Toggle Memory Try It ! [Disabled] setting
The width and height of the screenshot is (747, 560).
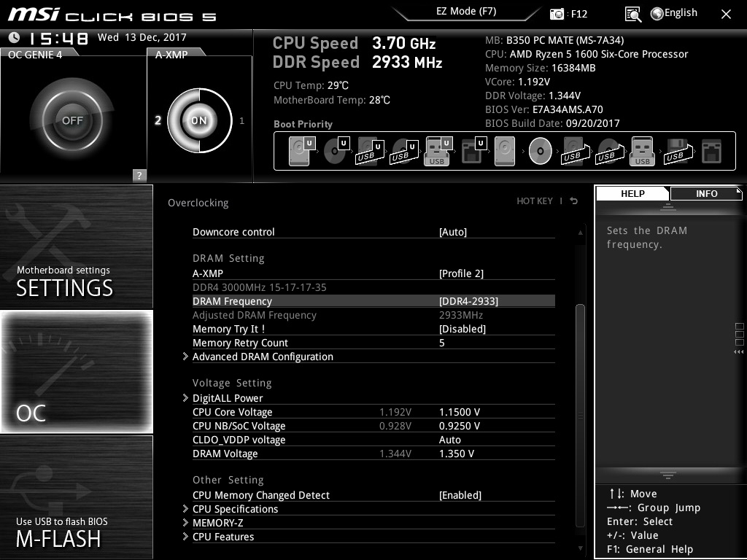tap(373, 329)
